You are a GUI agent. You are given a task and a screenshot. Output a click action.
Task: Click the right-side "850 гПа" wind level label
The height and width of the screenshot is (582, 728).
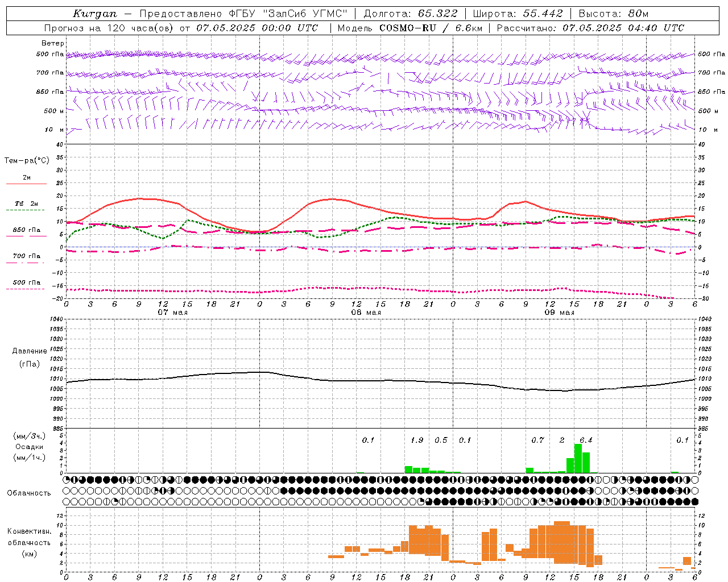pos(712,92)
